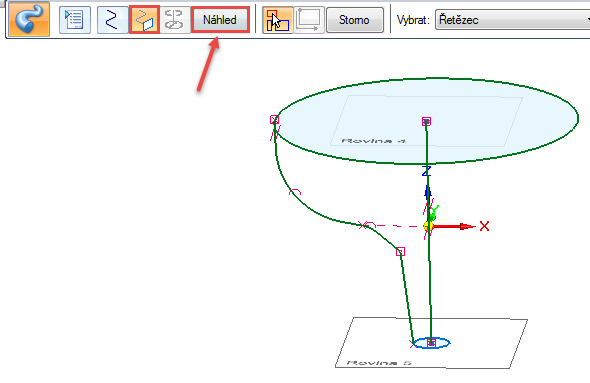
Task: Click the orange Sweep command icon
Action: coord(29,18)
